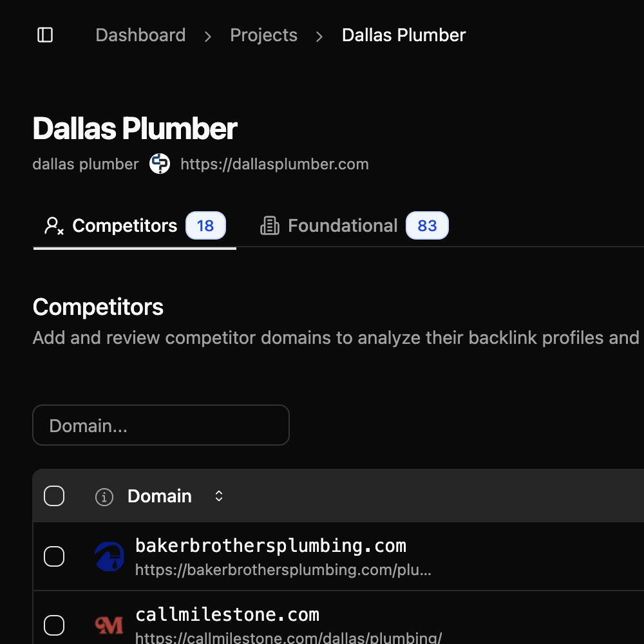
Task: Click chevron between Projects and Dallas Plumber
Action: tap(319, 36)
